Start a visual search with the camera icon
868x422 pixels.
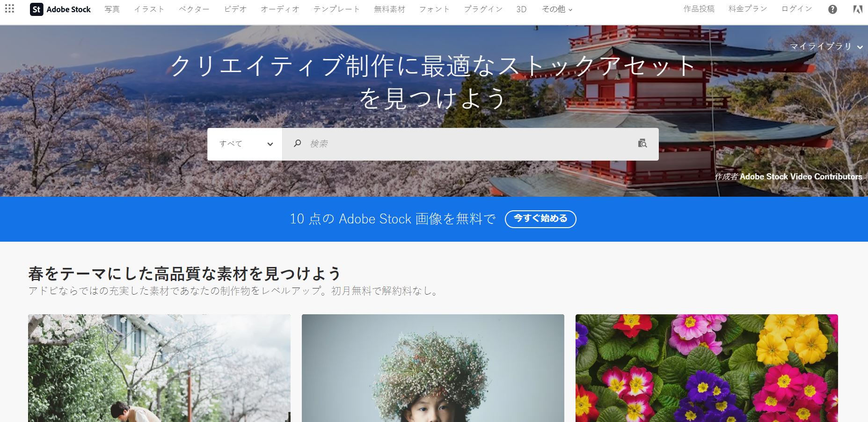[643, 144]
